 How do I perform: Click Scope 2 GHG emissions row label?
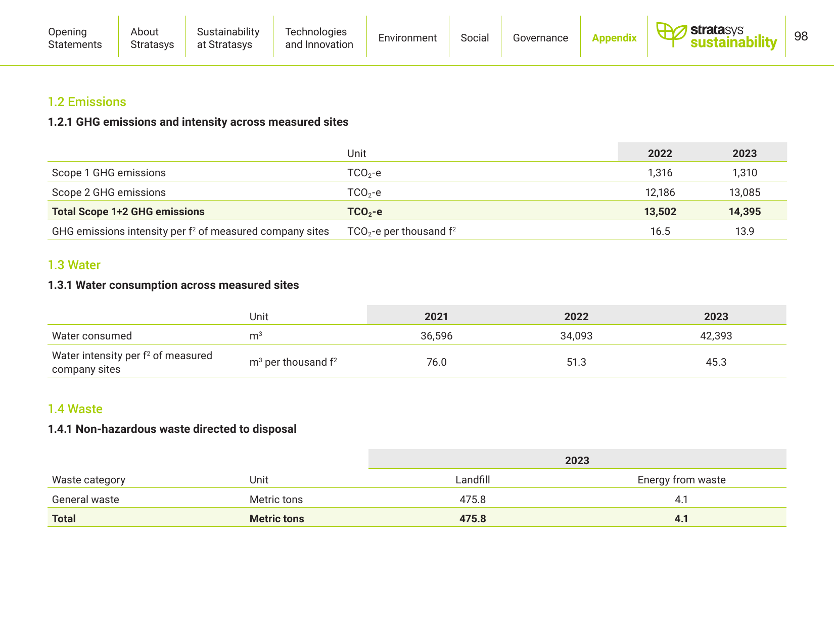109,192
